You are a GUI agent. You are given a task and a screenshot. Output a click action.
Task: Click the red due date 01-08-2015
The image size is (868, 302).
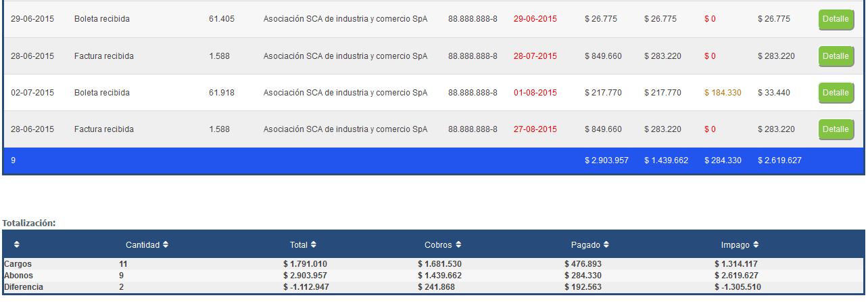(535, 93)
